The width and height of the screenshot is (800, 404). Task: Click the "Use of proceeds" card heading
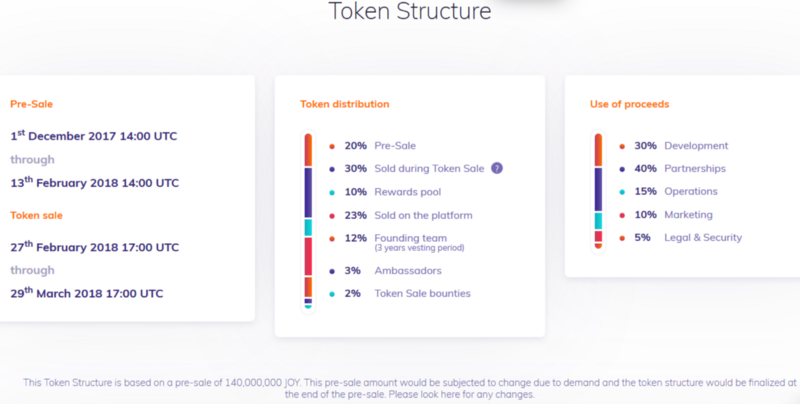tap(629, 104)
